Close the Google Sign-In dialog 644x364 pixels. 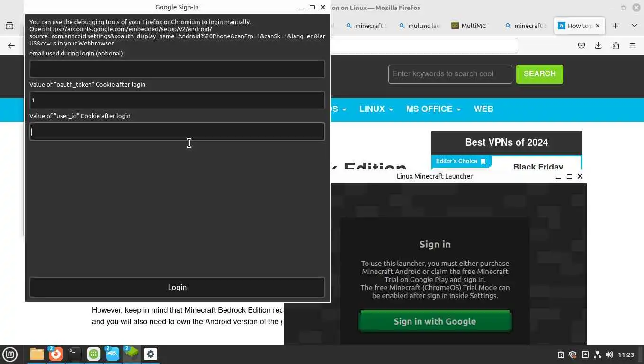coord(323,8)
